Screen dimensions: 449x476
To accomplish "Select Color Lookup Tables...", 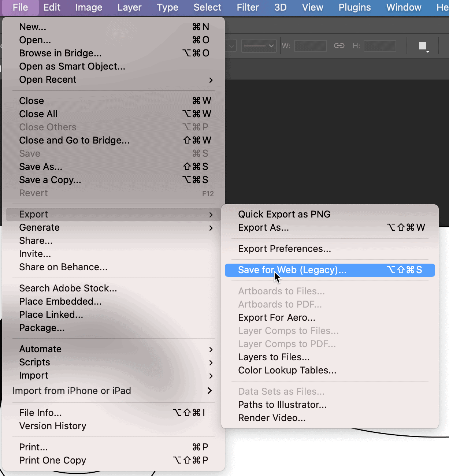I will pos(330,370).
